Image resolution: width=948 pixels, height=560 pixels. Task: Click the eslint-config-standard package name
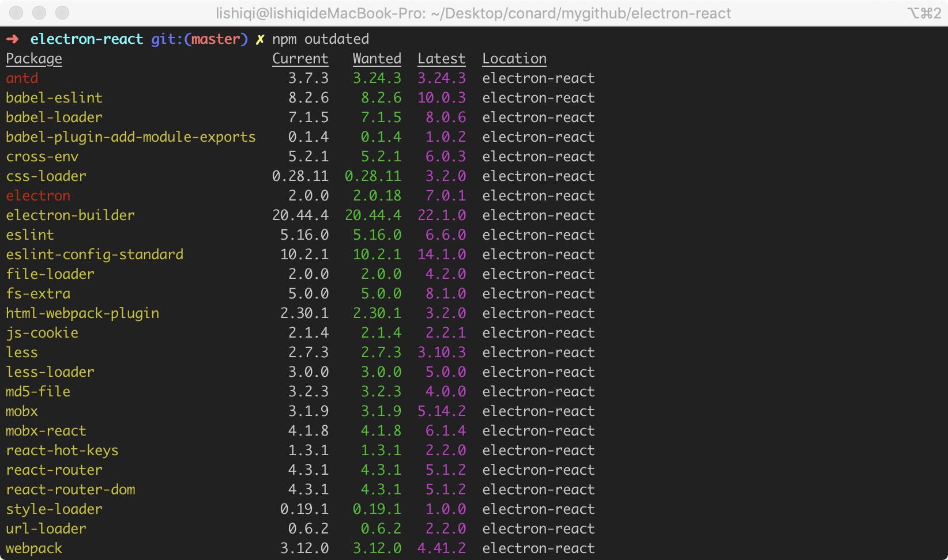(x=95, y=255)
